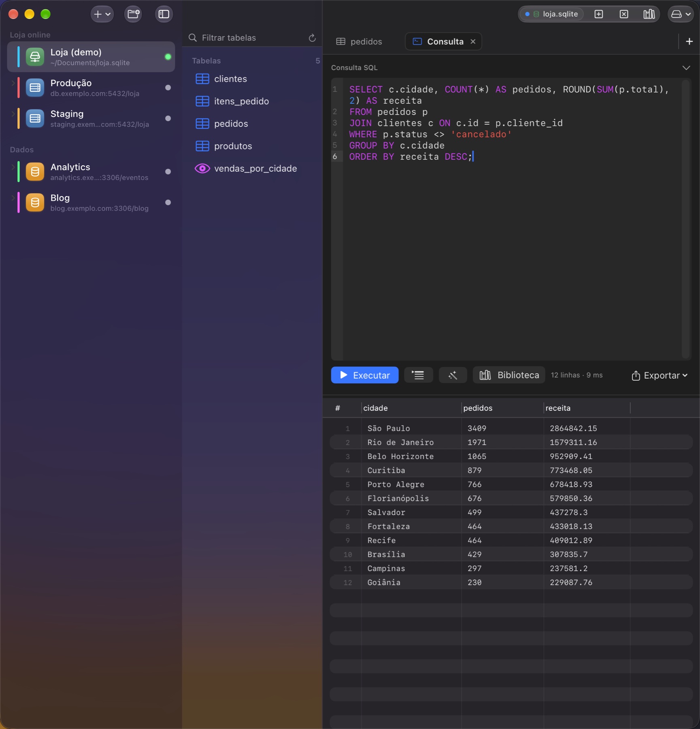Click the produtos table grid icon

pos(202,146)
